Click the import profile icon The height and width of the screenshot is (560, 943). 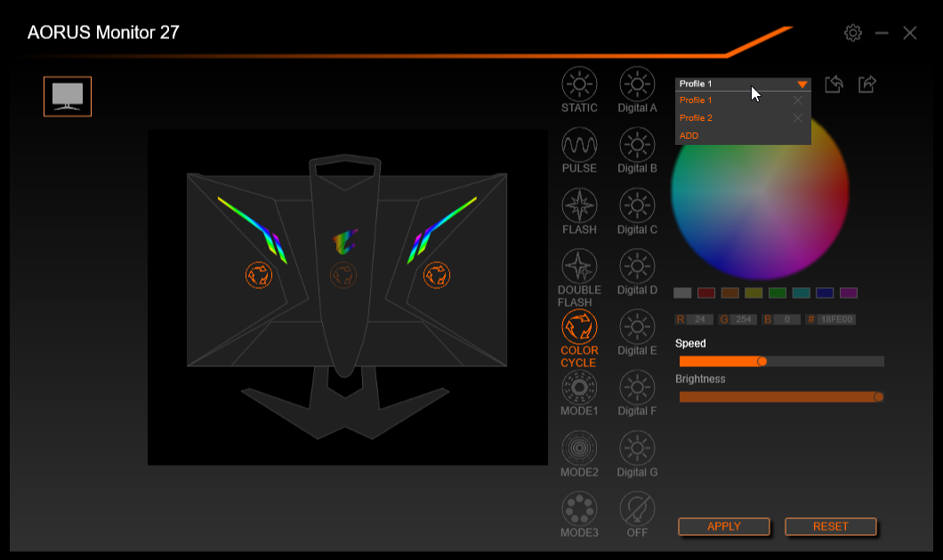coord(834,84)
